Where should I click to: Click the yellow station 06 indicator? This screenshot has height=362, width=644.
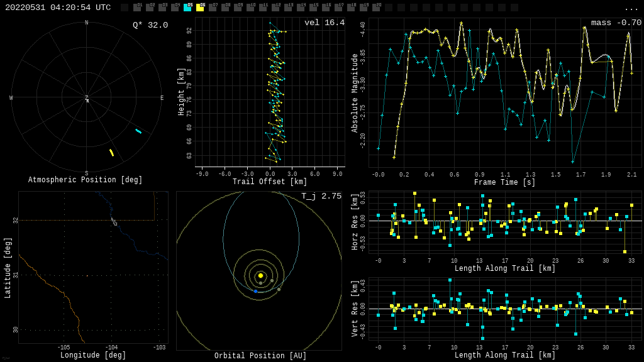click(x=200, y=8)
